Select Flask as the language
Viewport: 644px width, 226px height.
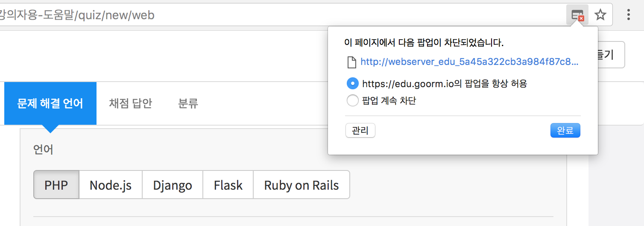point(228,185)
